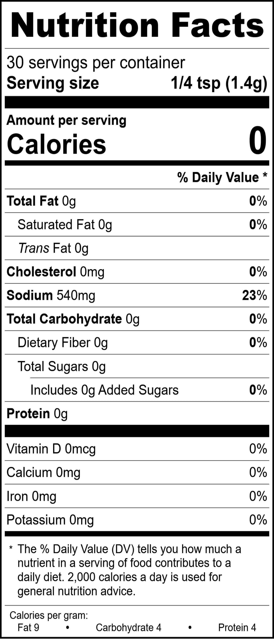Click the italic "Trans Fat 0g" line
Viewport: 274px width, 644px height.
pyautogui.click(x=53, y=248)
